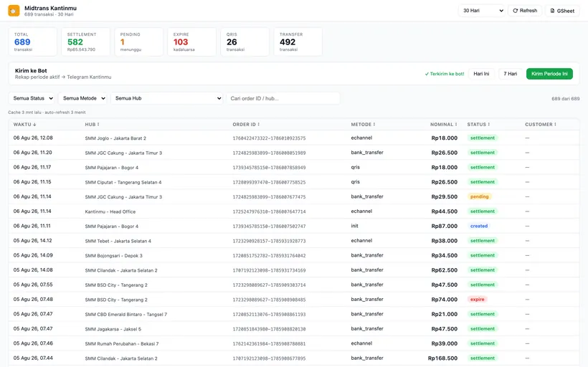Click the QRIS 26 transaksi card
The width and height of the screenshot is (588, 367).
tap(245, 42)
